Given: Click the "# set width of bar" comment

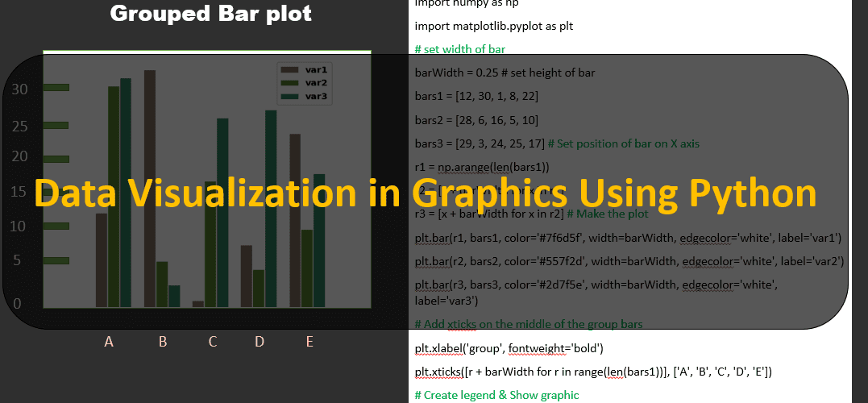Looking at the screenshot, I should click(x=460, y=49).
